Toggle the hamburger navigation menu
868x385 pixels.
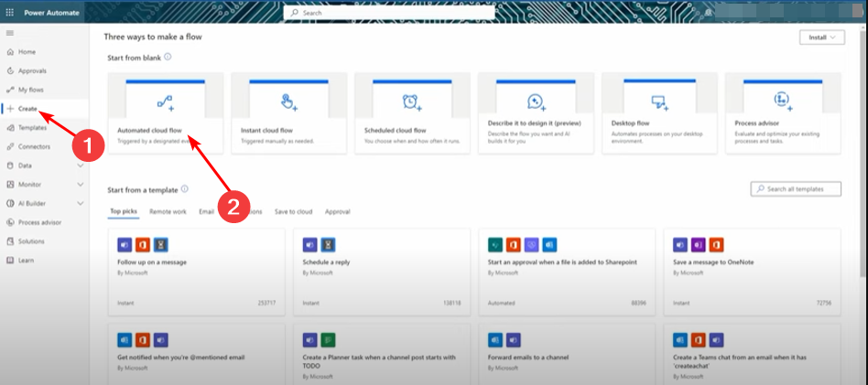click(x=9, y=33)
